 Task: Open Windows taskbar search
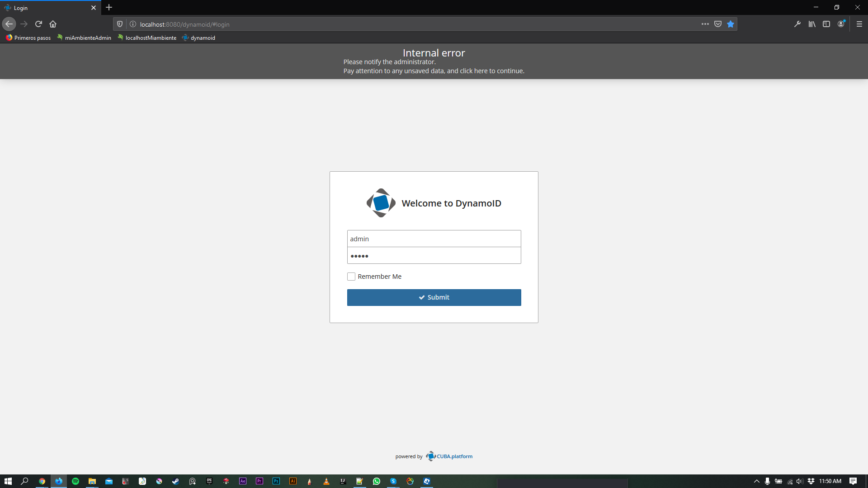tap(25, 481)
